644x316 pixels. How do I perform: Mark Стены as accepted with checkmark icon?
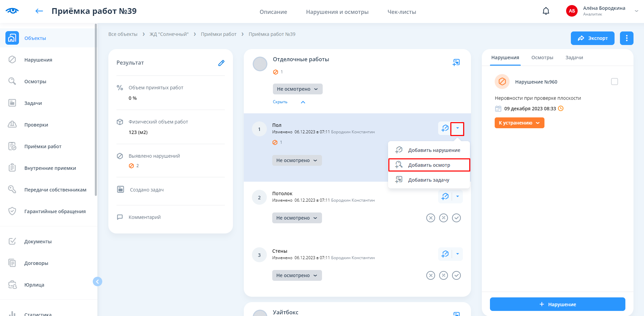pos(456,275)
